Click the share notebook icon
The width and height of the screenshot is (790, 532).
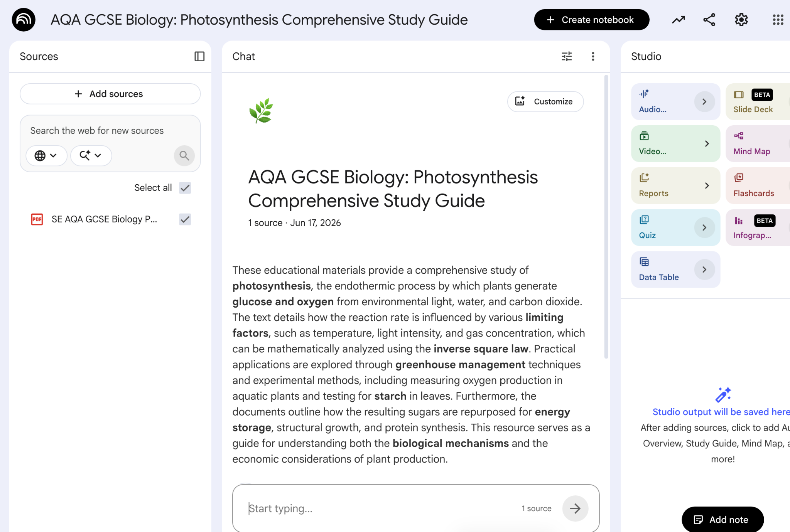point(709,20)
